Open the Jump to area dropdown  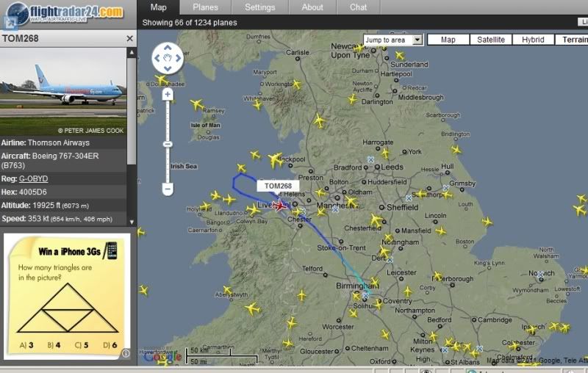click(393, 40)
